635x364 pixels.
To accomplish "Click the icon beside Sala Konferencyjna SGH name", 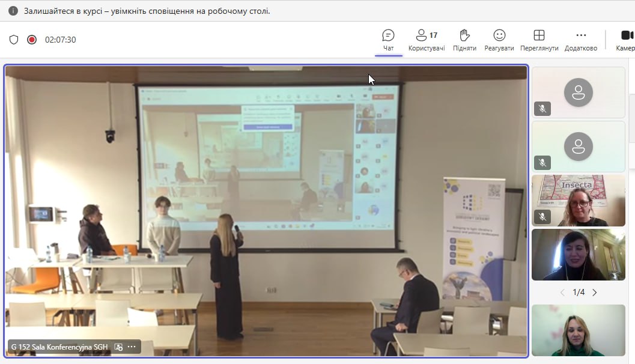I will click(x=118, y=347).
